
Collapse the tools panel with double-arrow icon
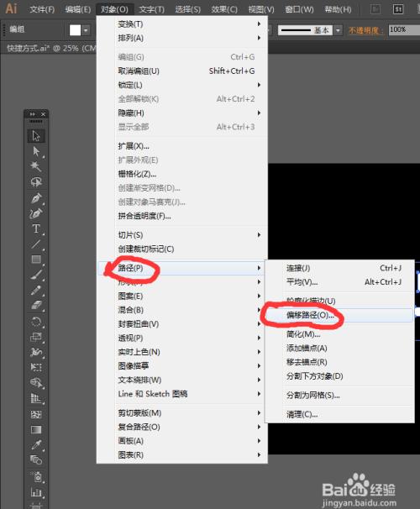32,114
